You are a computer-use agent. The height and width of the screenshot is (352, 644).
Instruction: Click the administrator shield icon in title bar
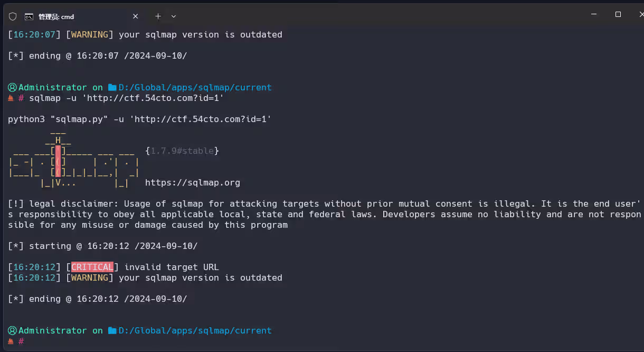pyautogui.click(x=13, y=16)
